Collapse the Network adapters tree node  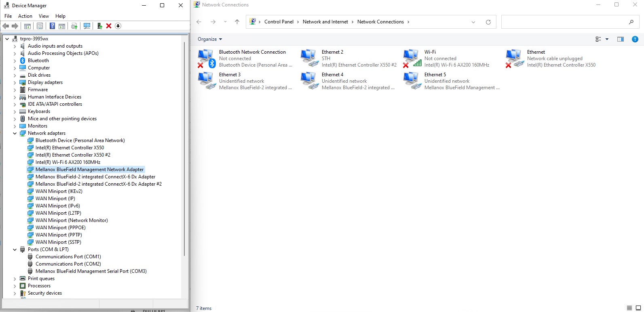tap(15, 133)
